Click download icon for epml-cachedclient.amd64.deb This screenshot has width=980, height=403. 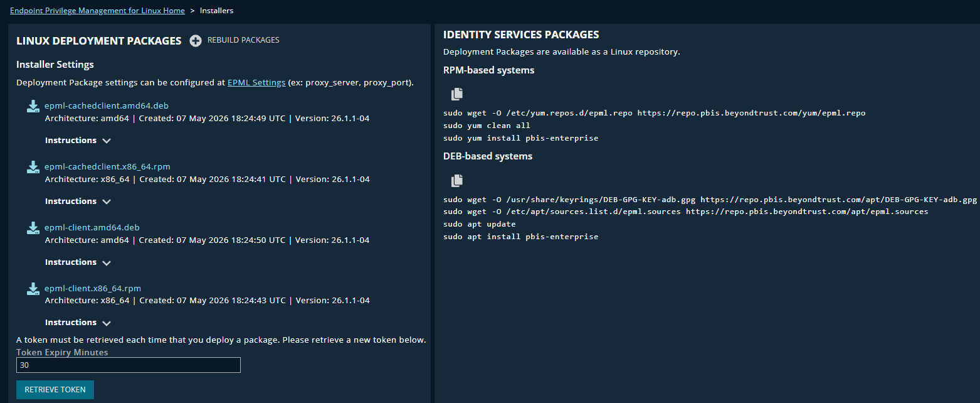tap(33, 106)
